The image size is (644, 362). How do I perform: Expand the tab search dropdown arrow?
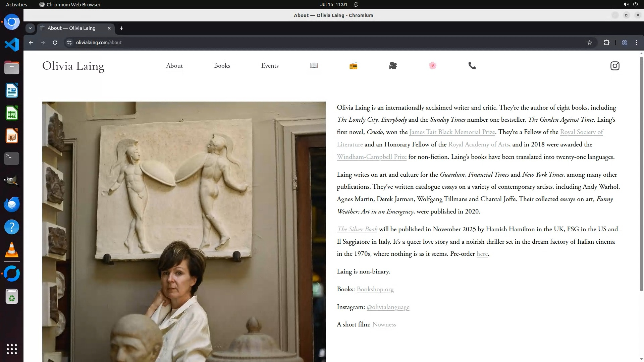30,28
